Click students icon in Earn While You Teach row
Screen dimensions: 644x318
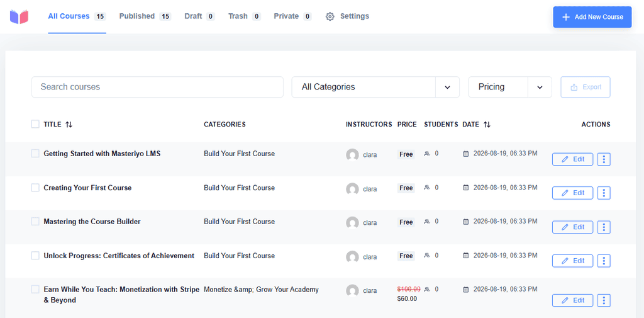pyautogui.click(x=427, y=289)
